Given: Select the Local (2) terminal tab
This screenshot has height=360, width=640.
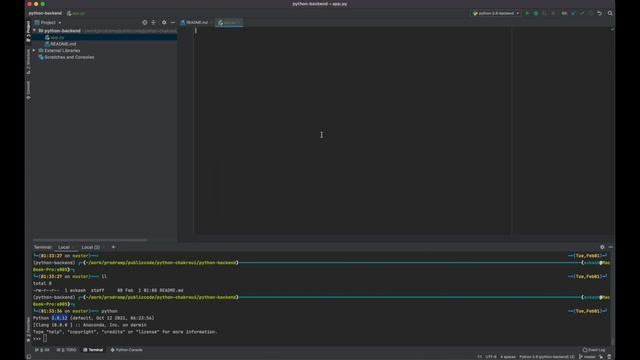Looking at the screenshot, I should pos(91,247).
